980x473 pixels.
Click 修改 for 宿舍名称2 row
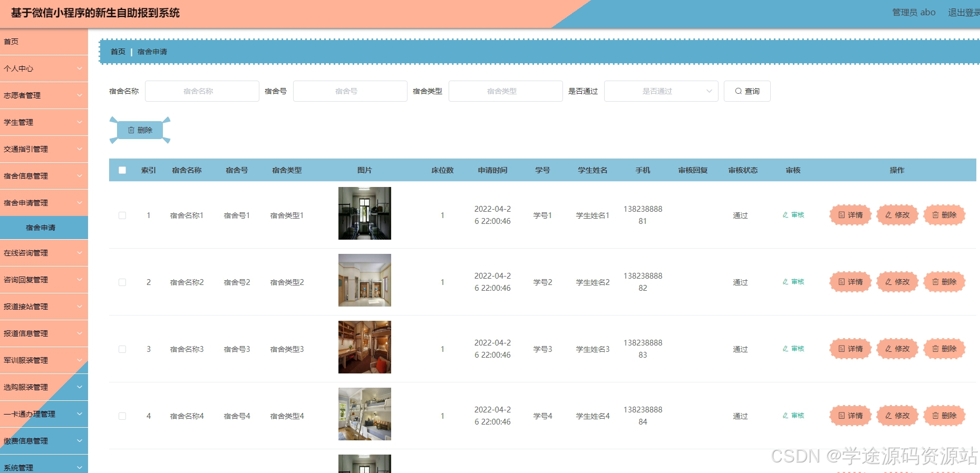click(897, 282)
